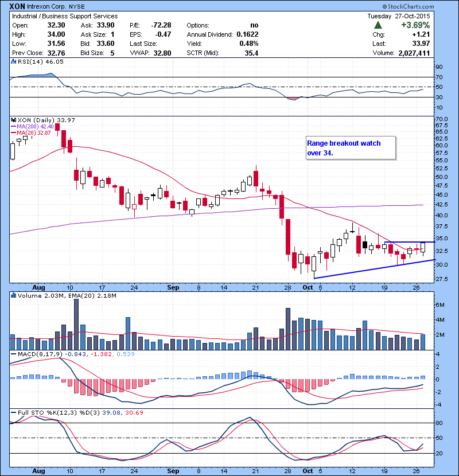Image resolution: width=459 pixels, height=476 pixels.
Task: Click the Open price 32.30
Action: (56, 25)
